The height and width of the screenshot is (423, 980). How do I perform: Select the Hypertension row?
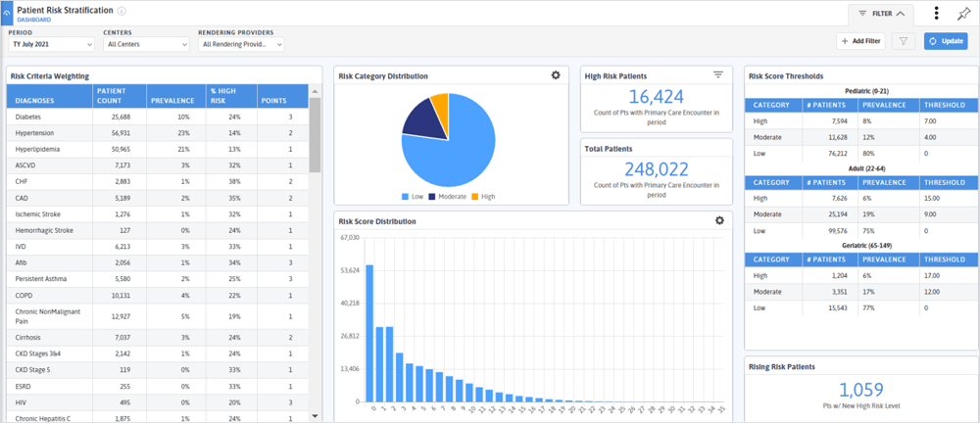tap(158, 133)
